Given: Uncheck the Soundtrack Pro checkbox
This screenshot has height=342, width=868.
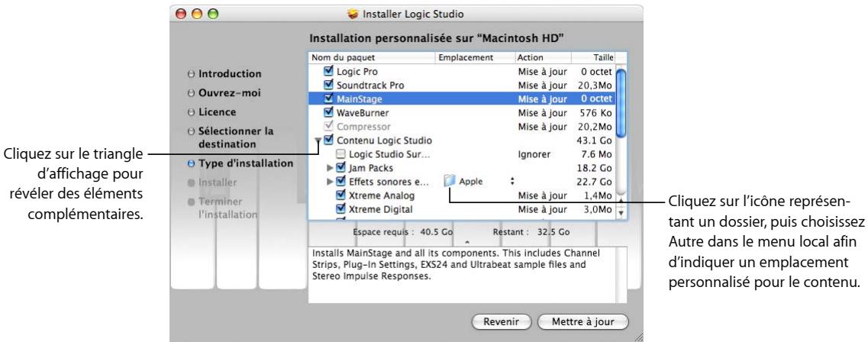Looking at the screenshot, I should coord(329,85).
